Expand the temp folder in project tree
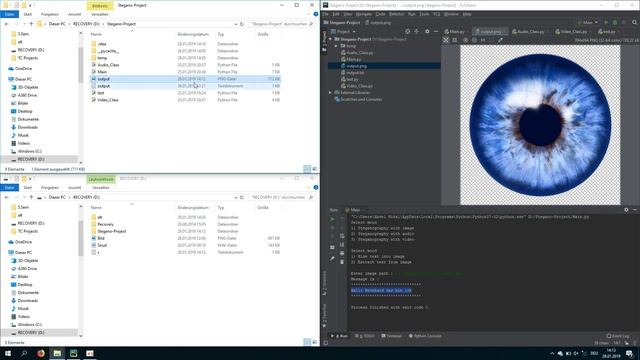The width and height of the screenshot is (640, 360). (336, 46)
